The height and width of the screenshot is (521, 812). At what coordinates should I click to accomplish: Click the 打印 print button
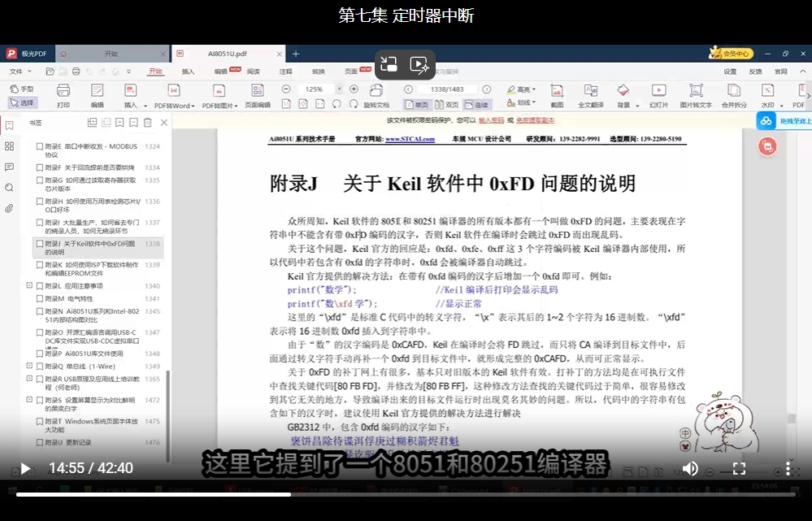click(x=63, y=96)
